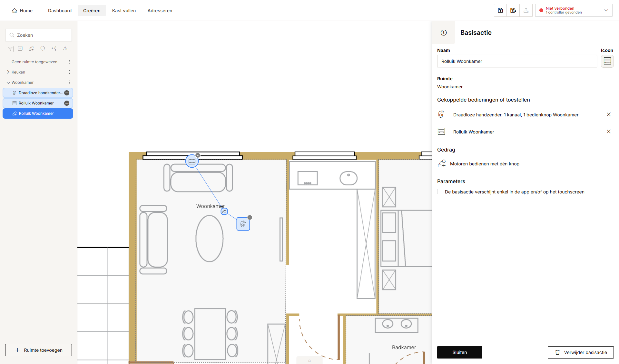Image resolution: width=619 pixels, height=364 pixels.
Task: Click the filter funnel icon in sidebar
Action: (x=11, y=49)
